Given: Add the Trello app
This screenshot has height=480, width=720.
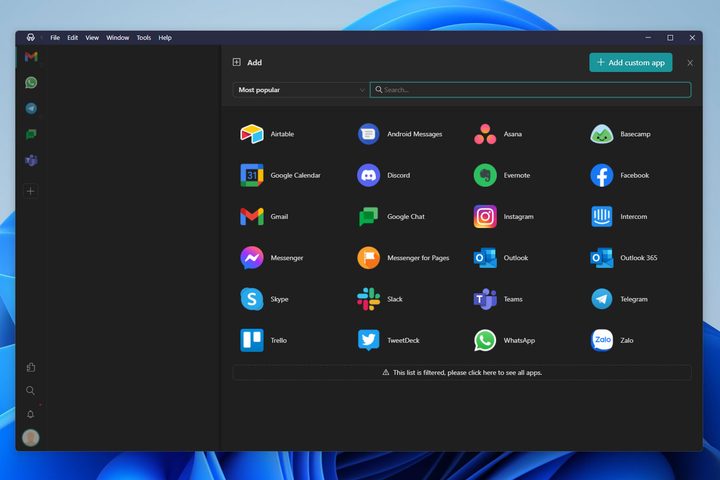Looking at the screenshot, I should 264,340.
